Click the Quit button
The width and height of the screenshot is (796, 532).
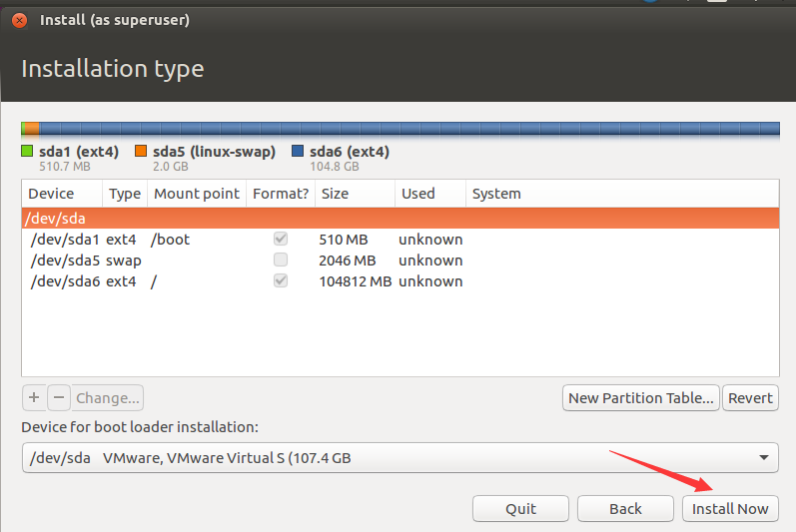[x=520, y=509]
